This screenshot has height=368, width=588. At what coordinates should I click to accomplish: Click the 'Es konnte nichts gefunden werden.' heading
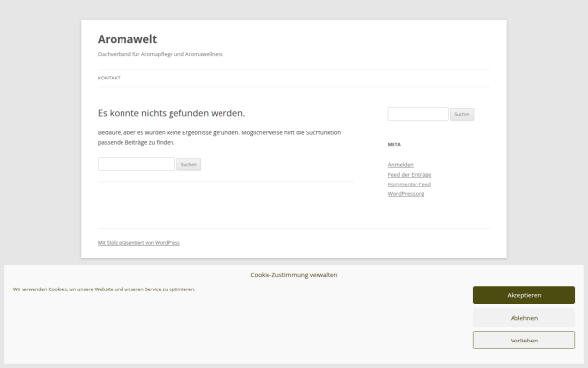[171, 113]
